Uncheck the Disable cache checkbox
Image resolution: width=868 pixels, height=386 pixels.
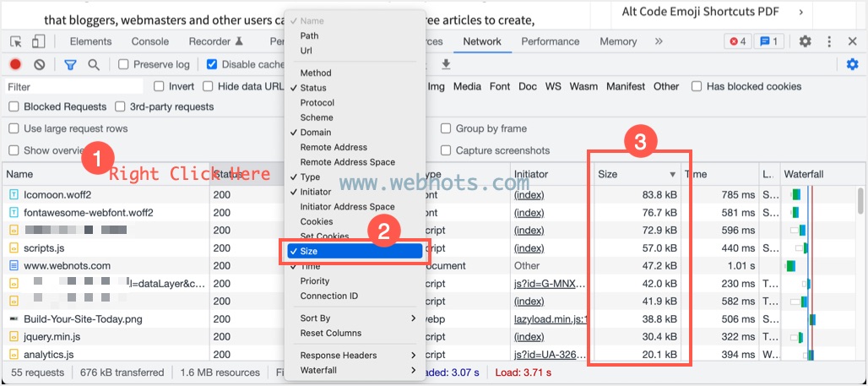pos(211,65)
